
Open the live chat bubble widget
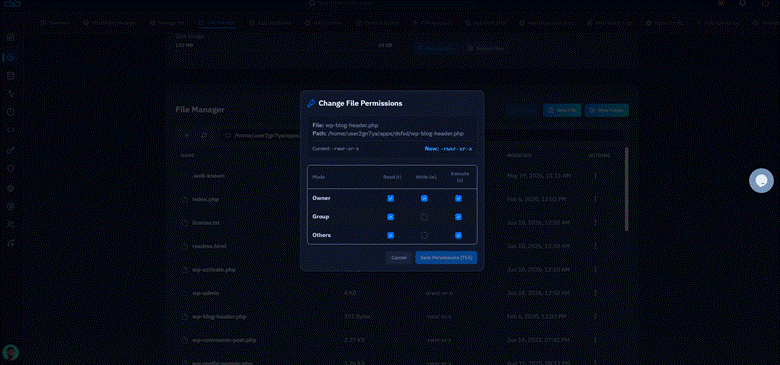tap(761, 181)
